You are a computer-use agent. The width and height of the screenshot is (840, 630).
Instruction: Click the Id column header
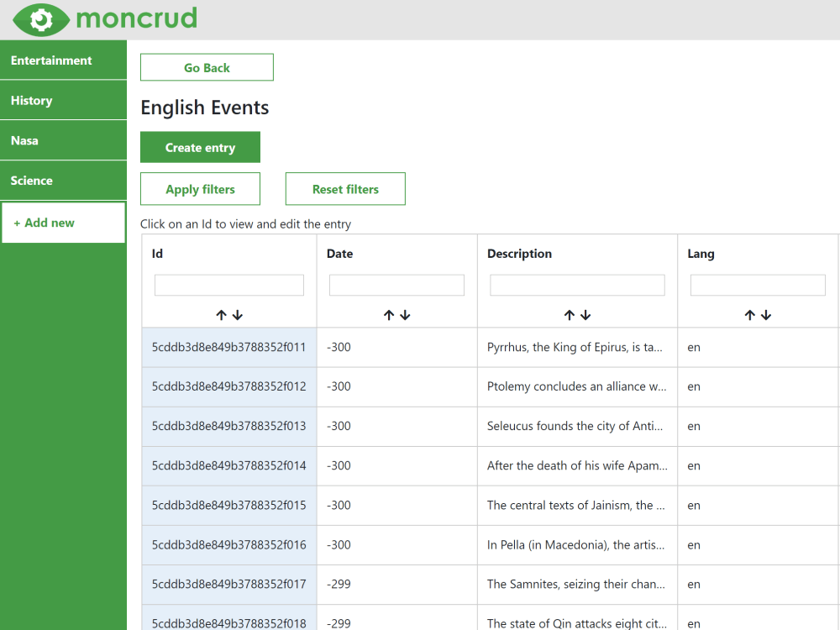[157, 254]
